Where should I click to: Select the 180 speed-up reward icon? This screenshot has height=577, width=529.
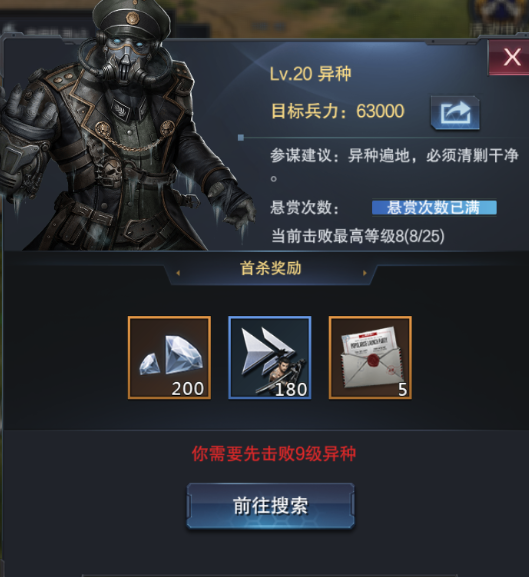coord(270,357)
